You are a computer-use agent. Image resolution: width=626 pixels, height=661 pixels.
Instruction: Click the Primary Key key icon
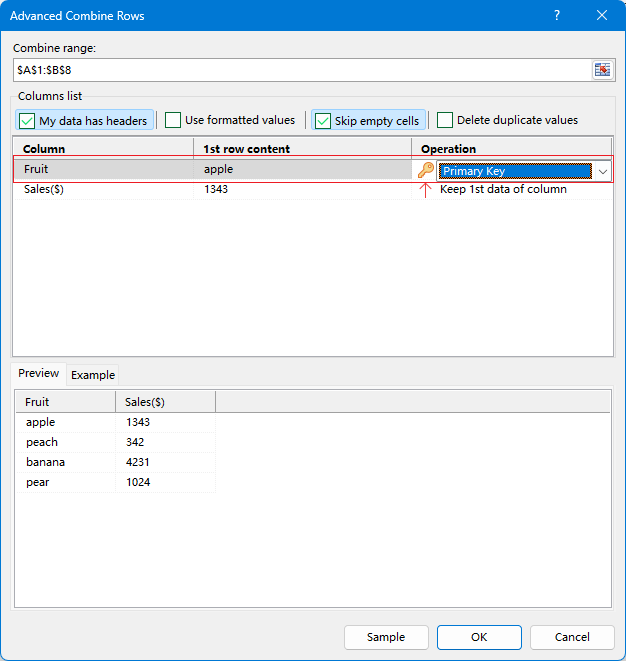[426, 170]
